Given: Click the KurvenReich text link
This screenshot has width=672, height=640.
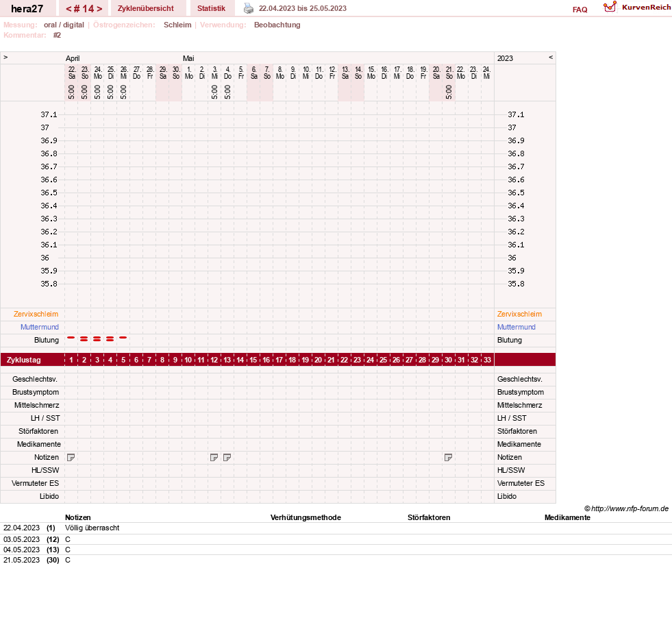Looking at the screenshot, I should pos(646,8).
